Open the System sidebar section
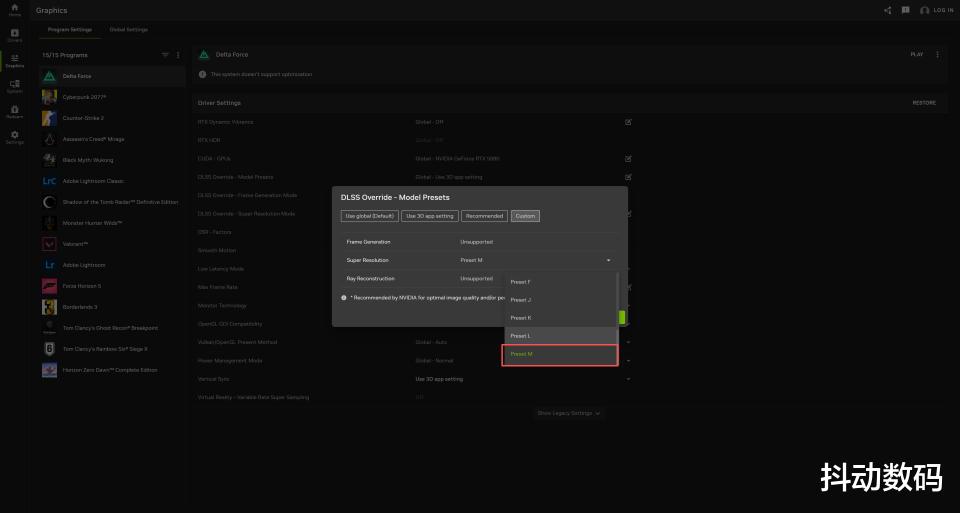The width and height of the screenshot is (960, 513). tap(14, 86)
